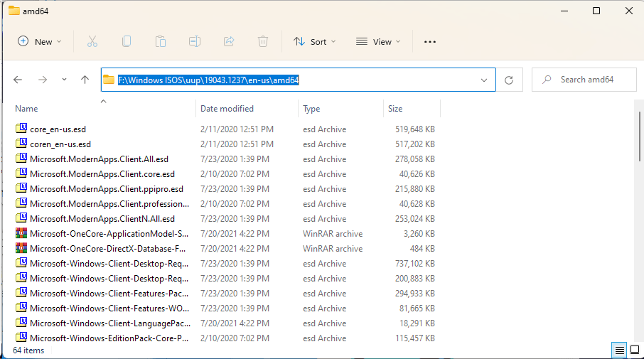Viewport: 644px width, 359px height.
Task: Open the View layout dropdown
Action: 378,41
